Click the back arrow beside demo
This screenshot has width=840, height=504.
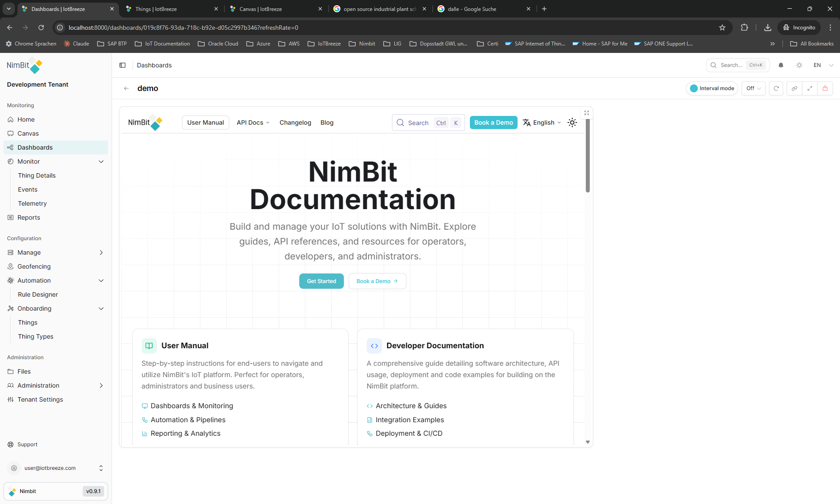[x=126, y=88]
